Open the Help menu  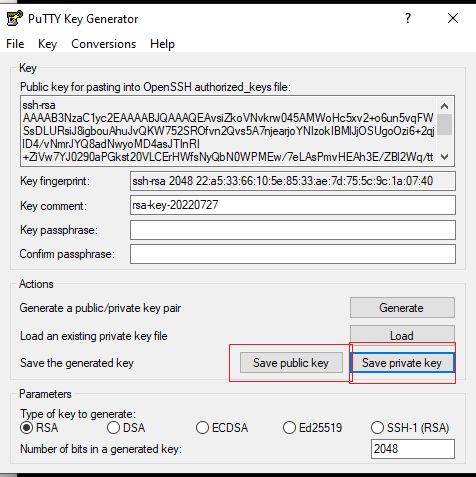162,44
